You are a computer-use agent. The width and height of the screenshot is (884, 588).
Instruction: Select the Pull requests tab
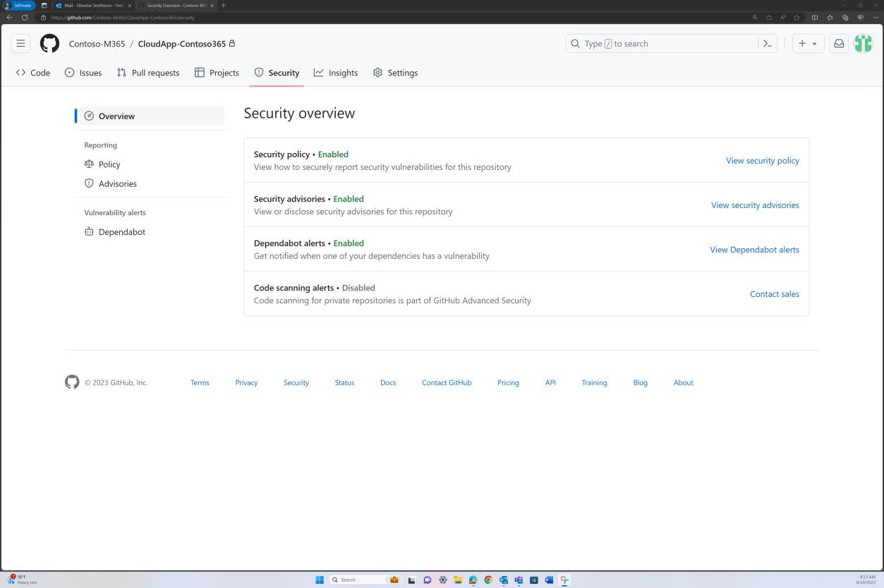click(x=148, y=73)
